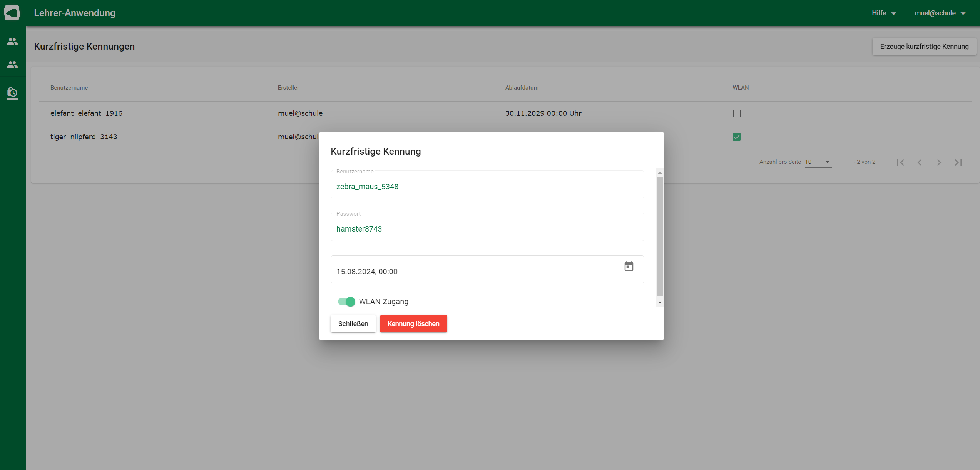Open the first users group sidebar icon
This screenshot has height=470, width=980.
click(12, 41)
